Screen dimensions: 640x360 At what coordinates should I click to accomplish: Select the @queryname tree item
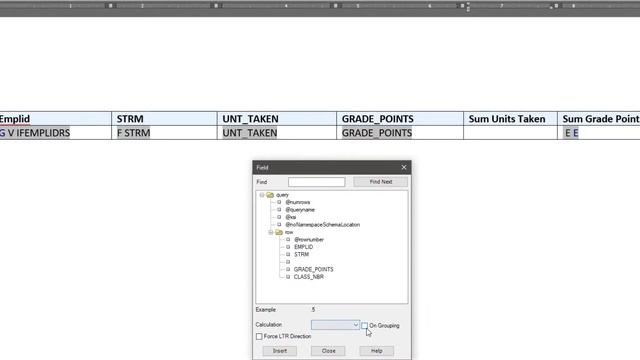[x=300, y=210]
